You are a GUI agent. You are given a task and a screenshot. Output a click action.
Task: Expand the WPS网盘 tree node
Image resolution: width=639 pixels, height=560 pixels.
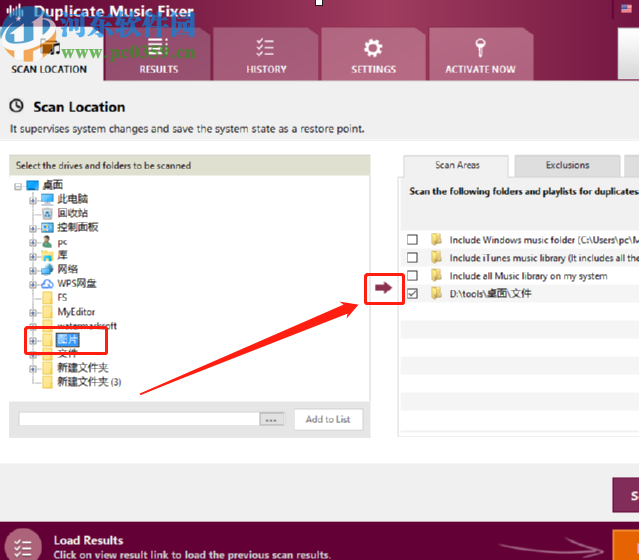33,284
